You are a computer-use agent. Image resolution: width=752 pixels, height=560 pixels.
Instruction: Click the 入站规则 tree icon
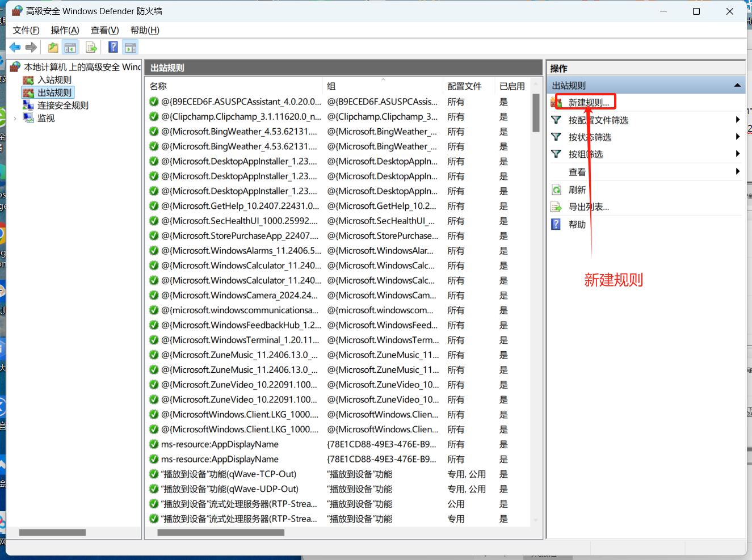pyautogui.click(x=28, y=80)
